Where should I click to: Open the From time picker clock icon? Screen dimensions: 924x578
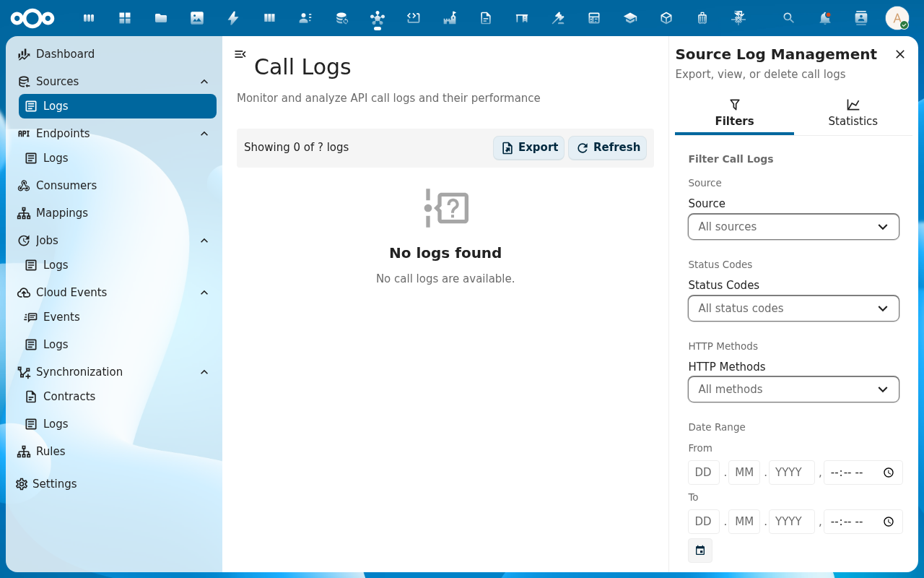(889, 473)
